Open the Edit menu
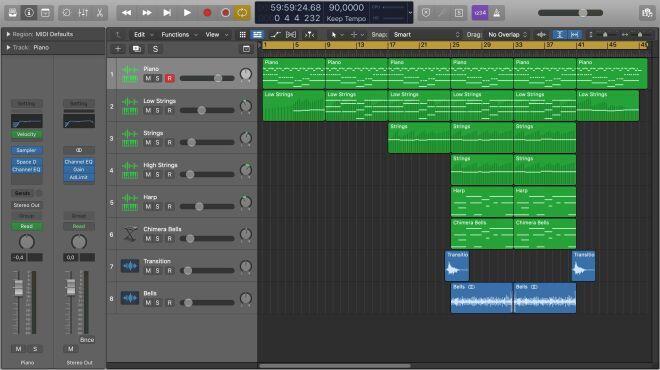The image size is (660, 370). [x=143, y=35]
